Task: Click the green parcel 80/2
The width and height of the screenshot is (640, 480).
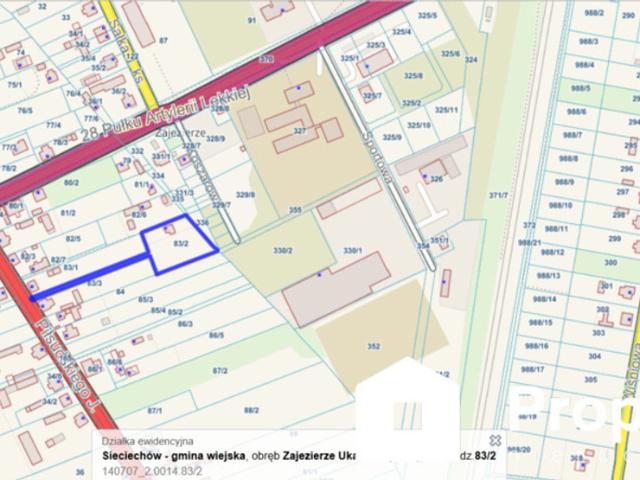Action: click(71, 184)
